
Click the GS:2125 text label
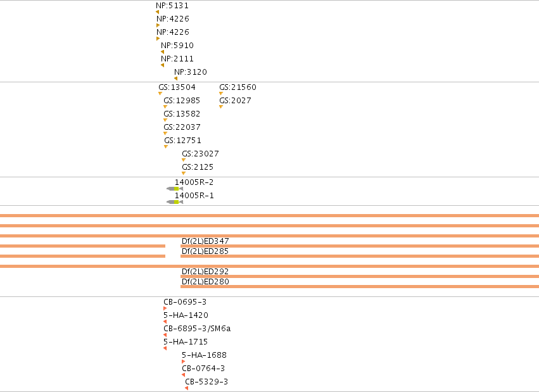(x=198, y=167)
